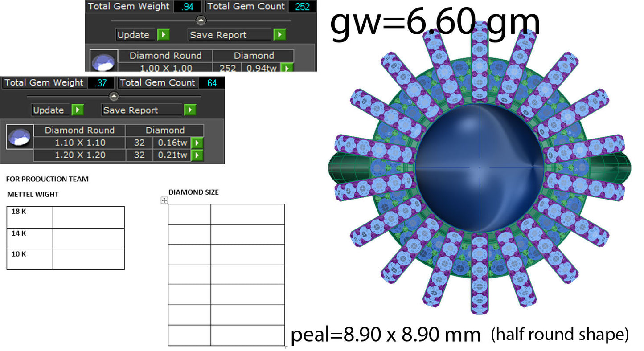The height and width of the screenshot is (351, 644).
Task: Click green arrow beside Update in 64-count panel
Action: point(78,110)
